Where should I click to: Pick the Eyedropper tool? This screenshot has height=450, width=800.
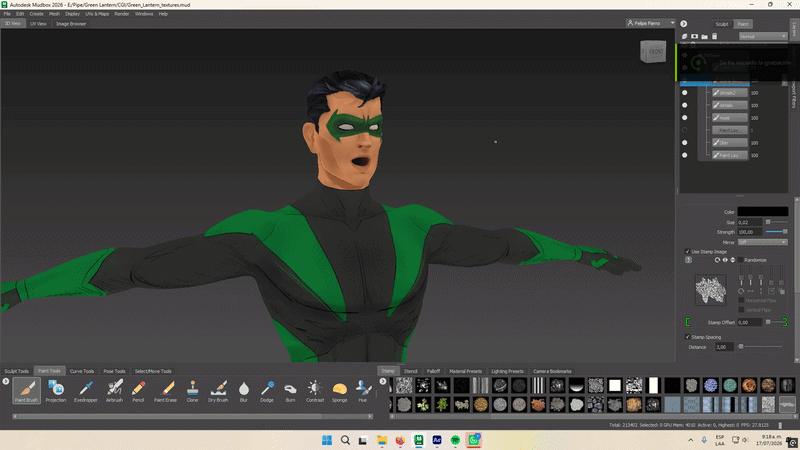86,391
